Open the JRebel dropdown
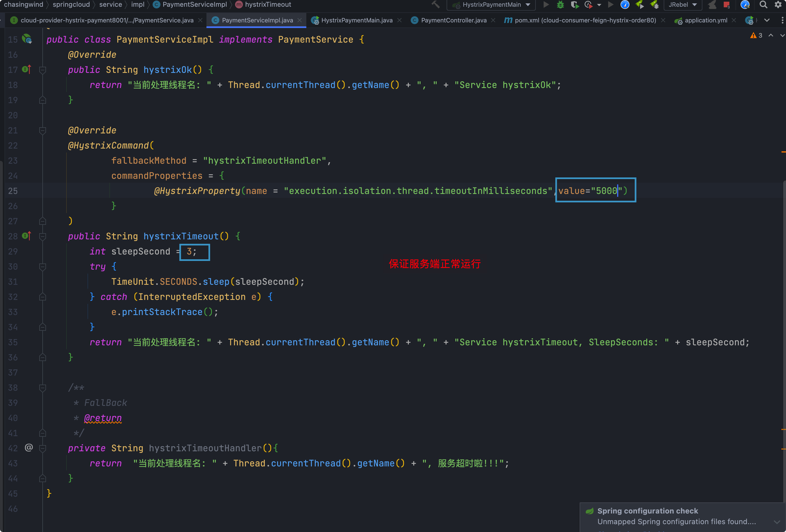This screenshot has height=532, width=786. (x=682, y=5)
